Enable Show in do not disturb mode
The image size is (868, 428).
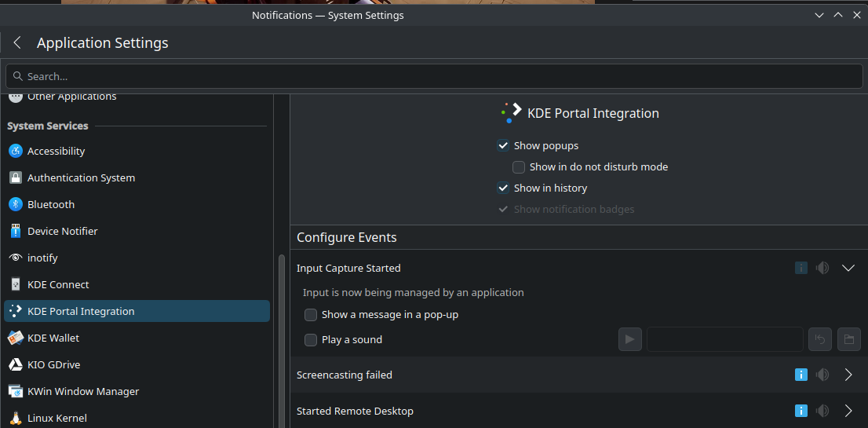tap(519, 166)
